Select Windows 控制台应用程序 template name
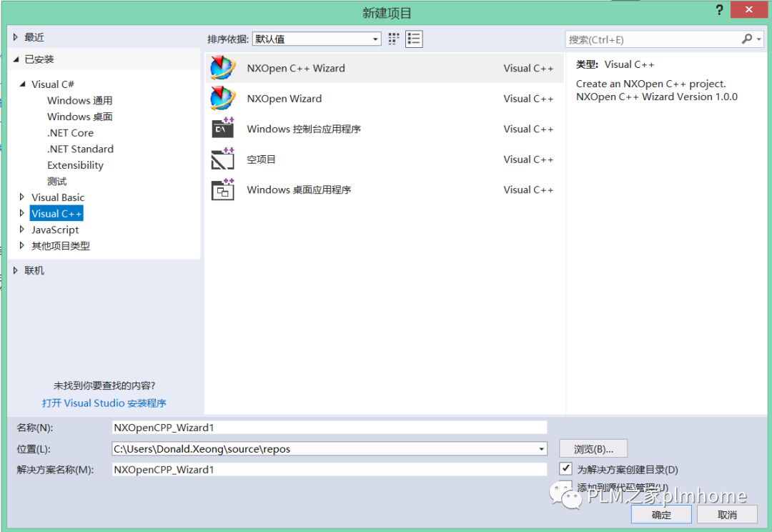Viewport: 772px width, 532px height. click(304, 129)
